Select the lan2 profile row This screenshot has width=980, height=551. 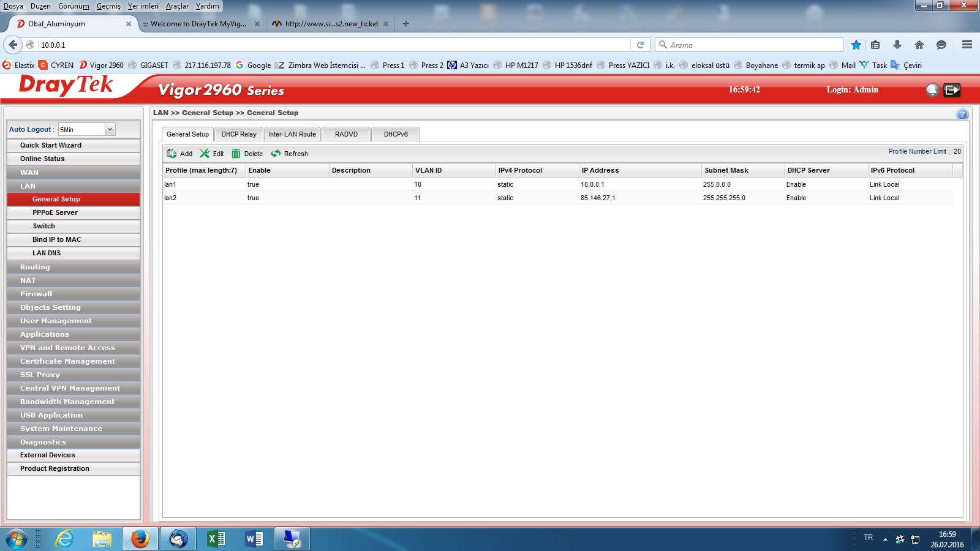[x=170, y=198]
